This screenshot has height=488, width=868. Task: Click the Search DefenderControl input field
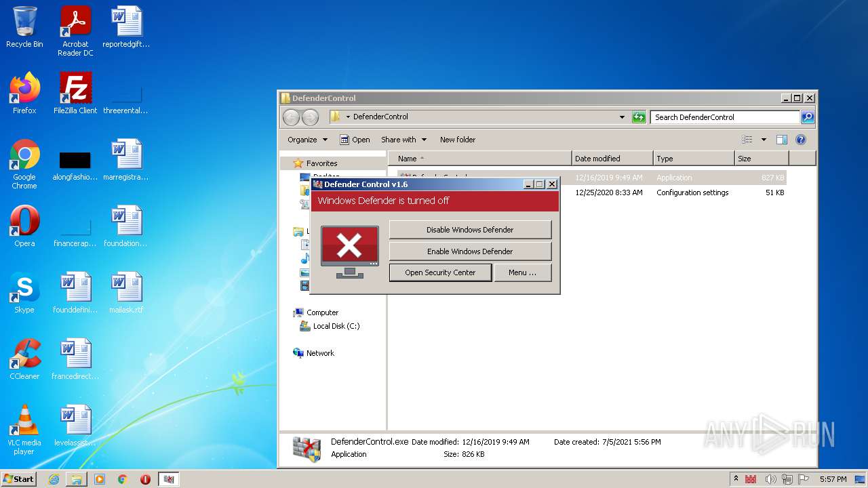pyautogui.click(x=725, y=117)
